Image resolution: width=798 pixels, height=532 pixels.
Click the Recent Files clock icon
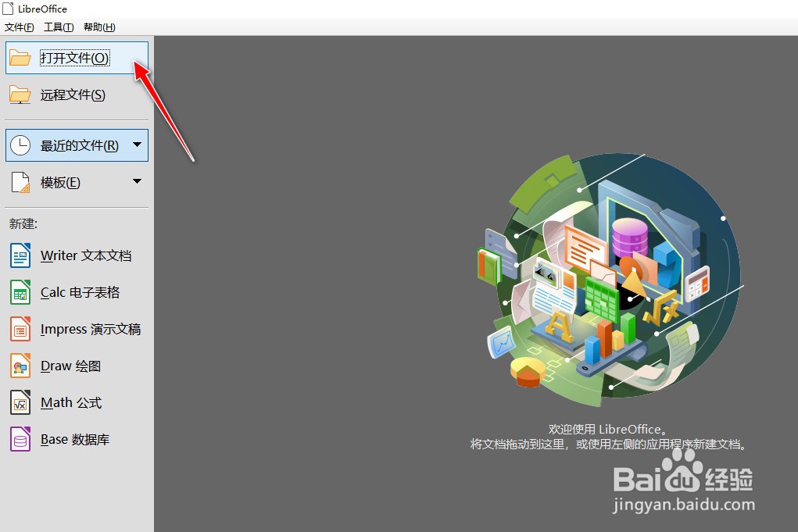pos(20,145)
